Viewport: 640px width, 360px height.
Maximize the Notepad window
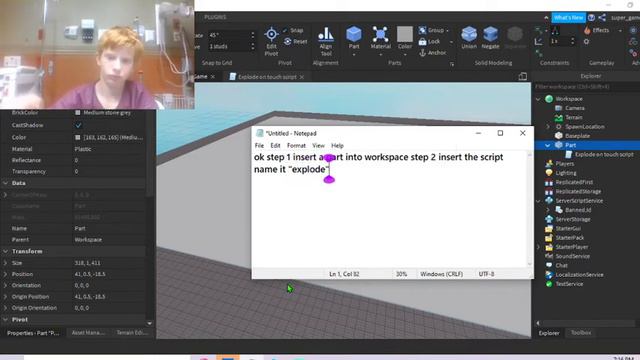pyautogui.click(x=500, y=133)
